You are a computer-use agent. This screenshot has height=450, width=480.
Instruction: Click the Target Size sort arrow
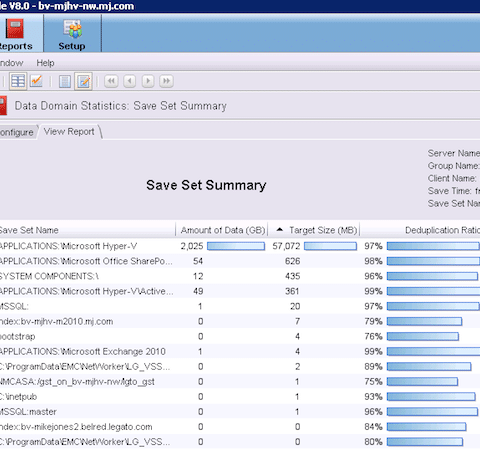tap(280, 229)
